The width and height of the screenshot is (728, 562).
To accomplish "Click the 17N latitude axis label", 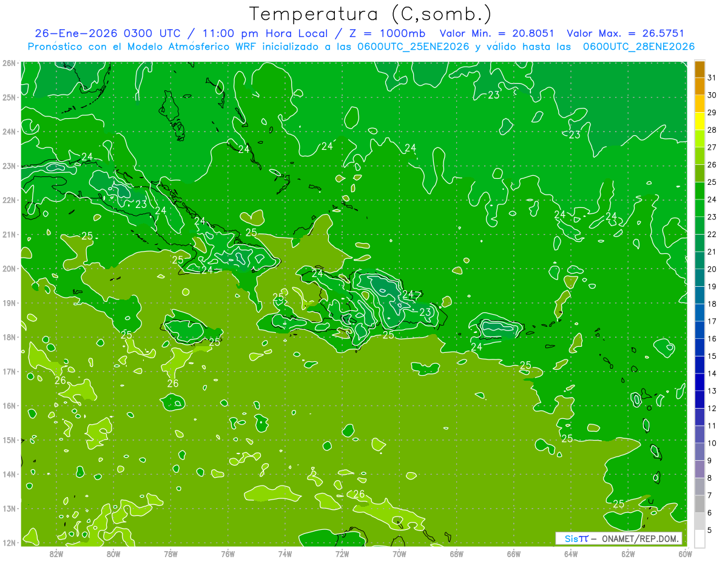I will (9, 371).
